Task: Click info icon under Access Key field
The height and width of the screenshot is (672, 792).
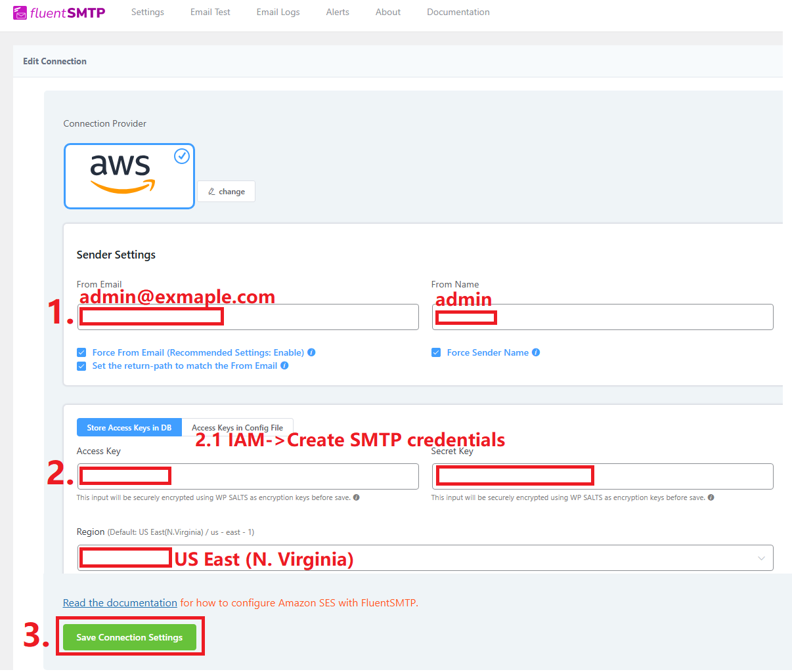Action: (x=356, y=497)
